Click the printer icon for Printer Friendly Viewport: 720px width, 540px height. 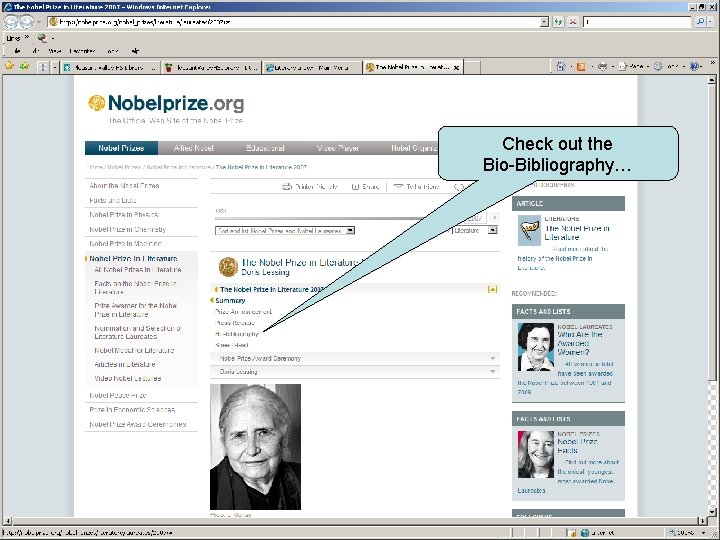(x=287, y=186)
